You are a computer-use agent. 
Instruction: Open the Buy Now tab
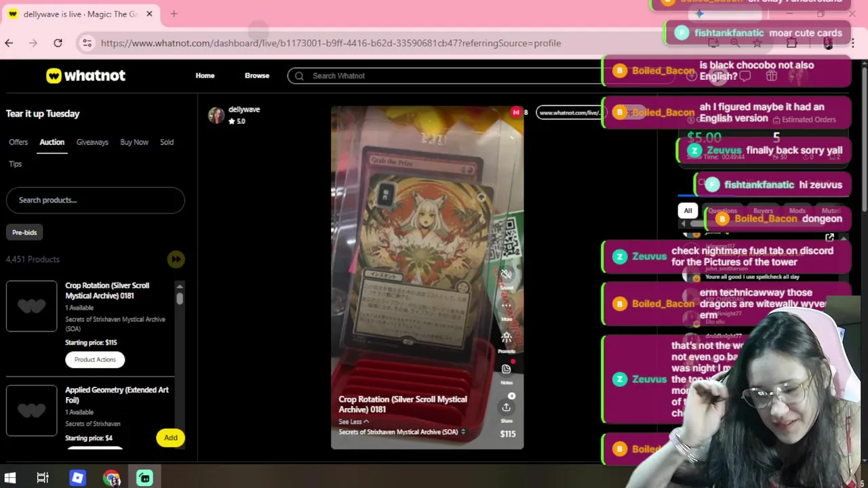coord(134,142)
